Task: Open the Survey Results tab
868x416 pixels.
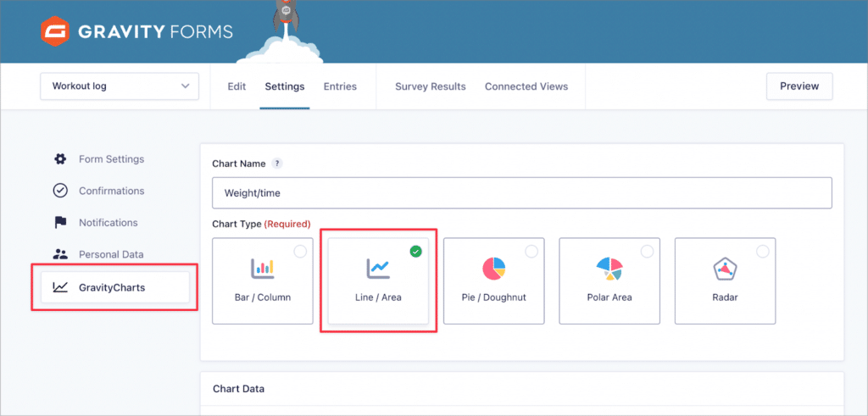Action: pyautogui.click(x=430, y=86)
